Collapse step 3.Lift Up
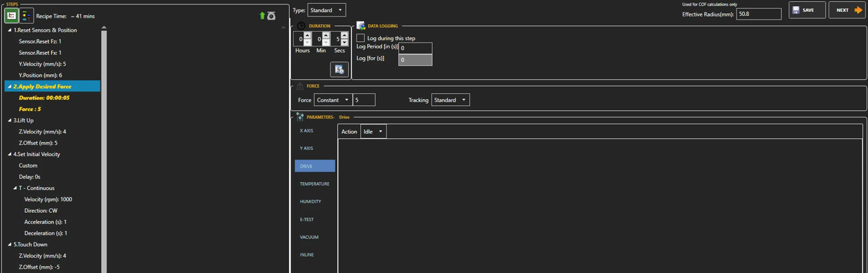This screenshot has width=868, height=273. [10, 121]
